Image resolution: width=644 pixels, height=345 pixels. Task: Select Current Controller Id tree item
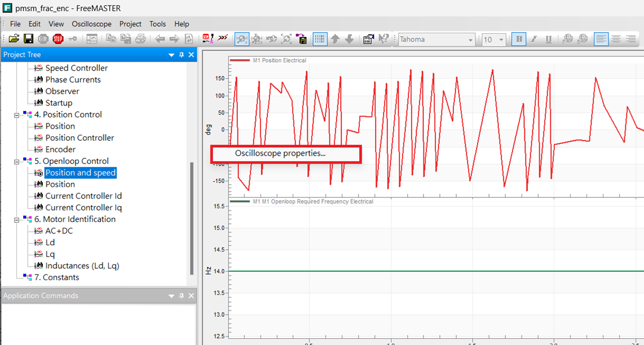[83, 196]
